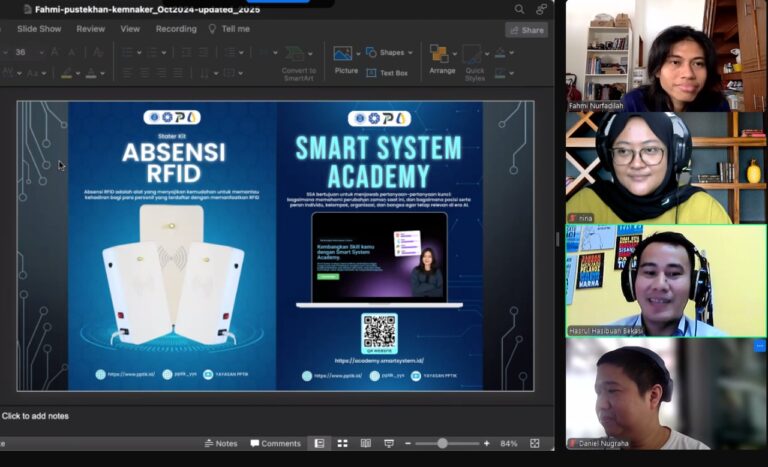Click the Shape Fill color swatch
Screen dimensions: 768x467
click(500, 52)
